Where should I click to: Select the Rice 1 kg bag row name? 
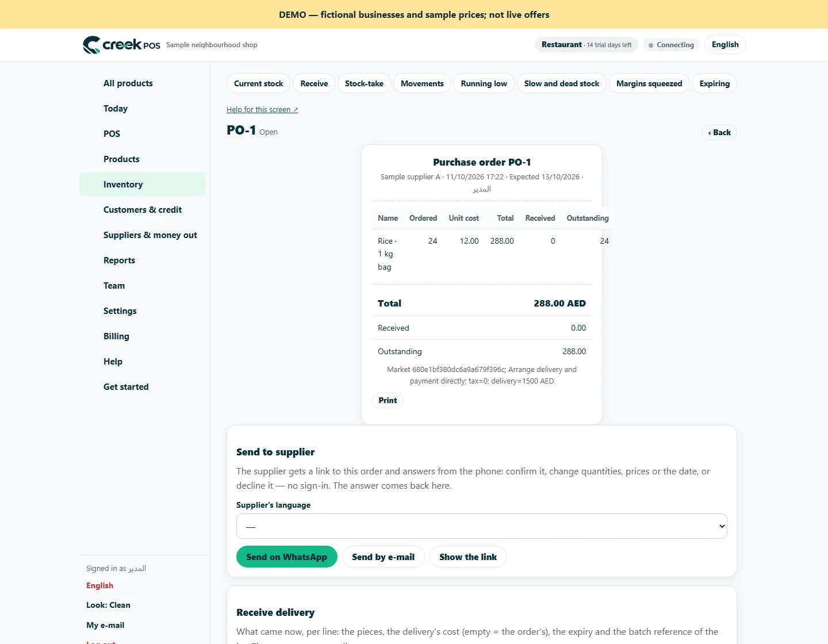tap(387, 254)
